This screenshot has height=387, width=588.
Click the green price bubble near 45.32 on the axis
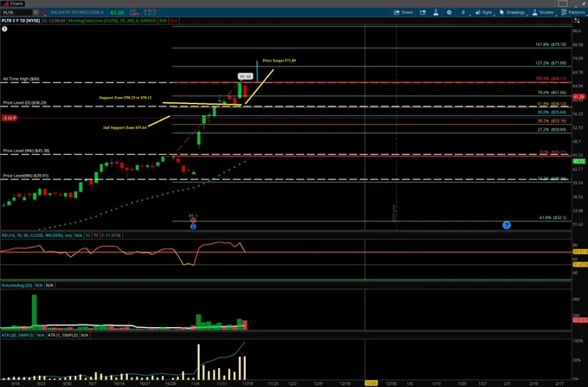[x=579, y=161]
